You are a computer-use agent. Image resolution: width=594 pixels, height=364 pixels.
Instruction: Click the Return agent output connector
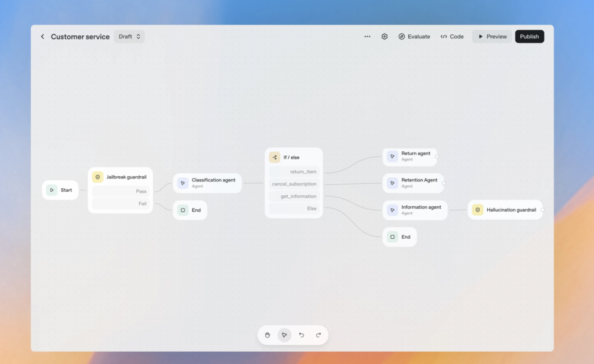coord(437,156)
